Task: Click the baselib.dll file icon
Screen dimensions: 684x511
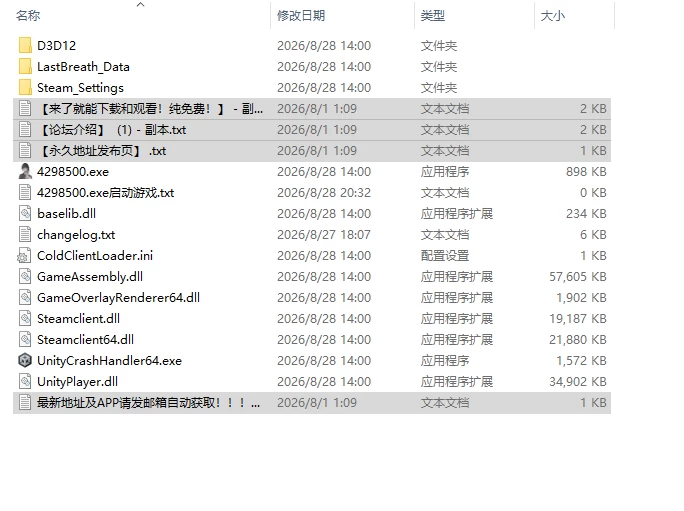Action: tap(25, 213)
